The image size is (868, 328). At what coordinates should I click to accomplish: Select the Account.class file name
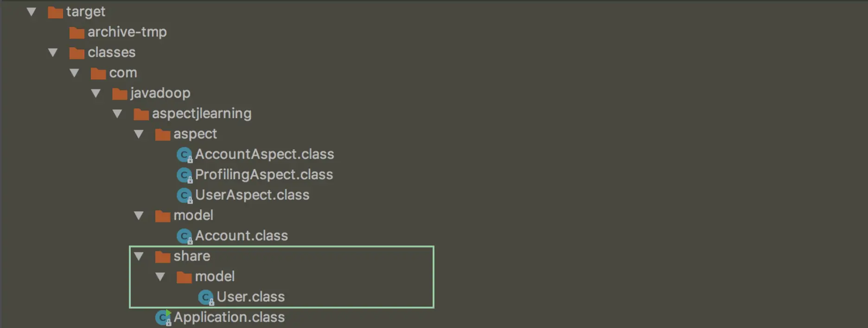click(x=241, y=236)
